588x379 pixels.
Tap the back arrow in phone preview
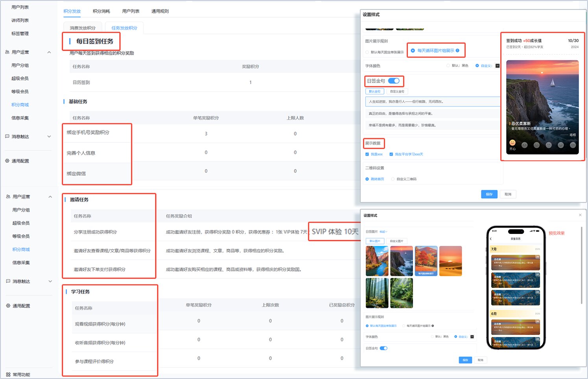[490, 239]
